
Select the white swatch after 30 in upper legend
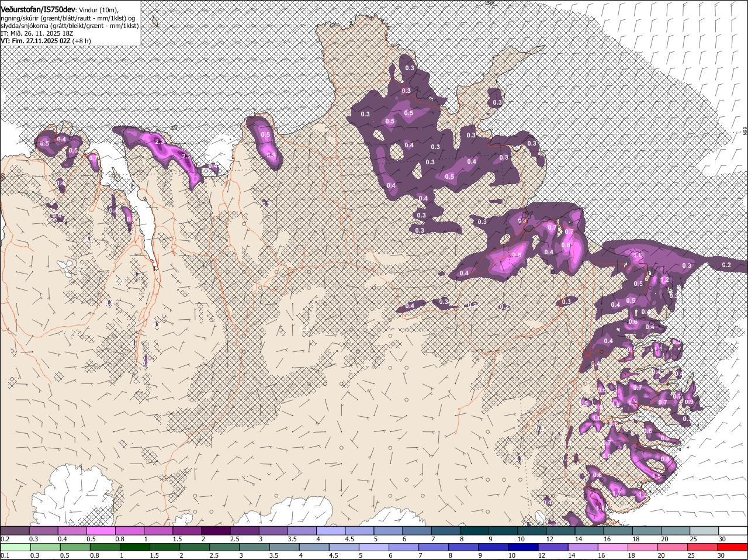click(733, 530)
